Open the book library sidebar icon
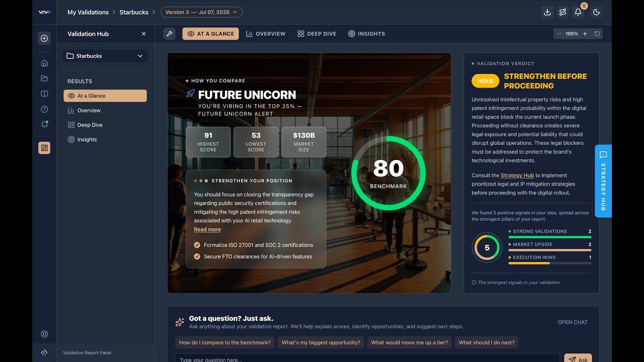The width and height of the screenshot is (644, 362). (44, 94)
